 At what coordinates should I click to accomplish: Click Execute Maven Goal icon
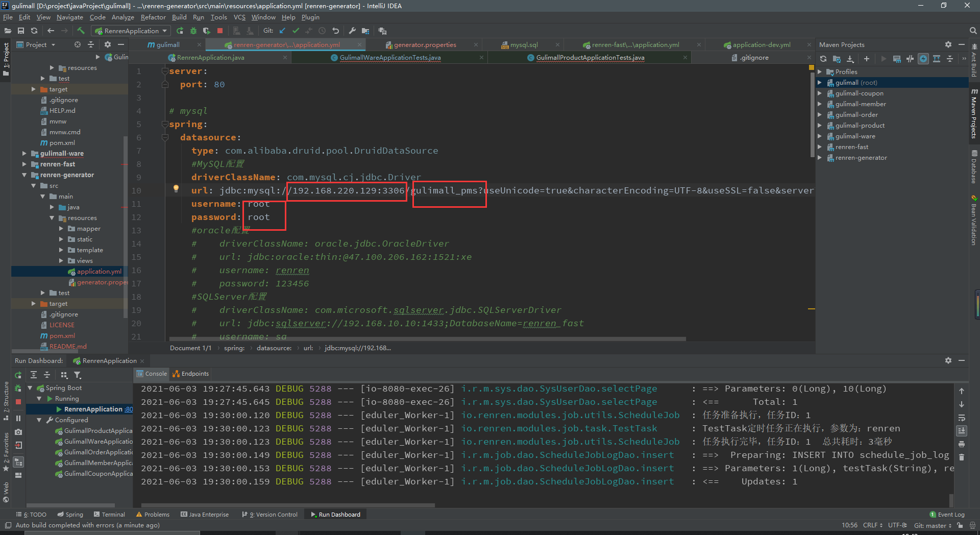coord(897,59)
